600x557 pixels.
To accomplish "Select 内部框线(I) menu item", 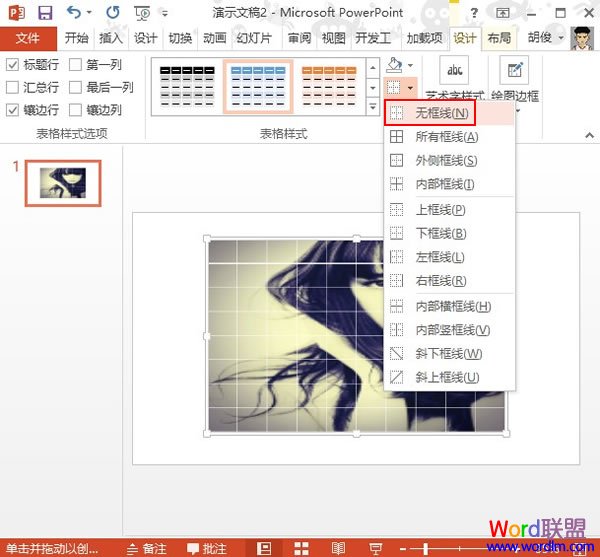I will tap(449, 184).
